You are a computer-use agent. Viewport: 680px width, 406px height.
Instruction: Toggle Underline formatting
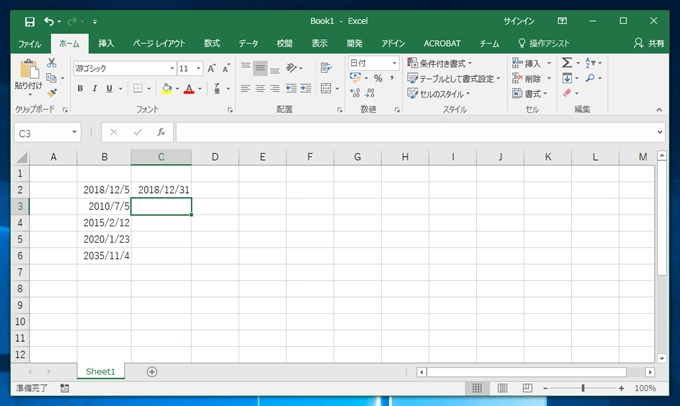(x=109, y=88)
